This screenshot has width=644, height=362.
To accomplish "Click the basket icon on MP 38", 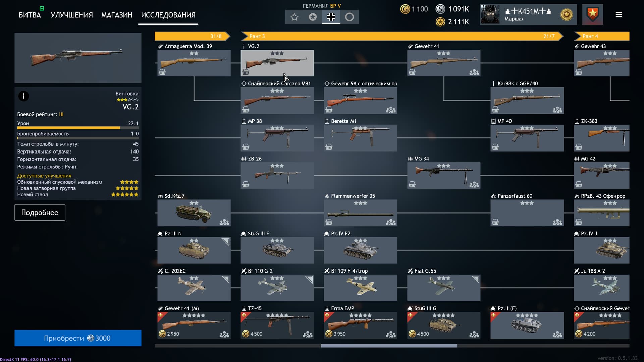I will [x=246, y=147].
